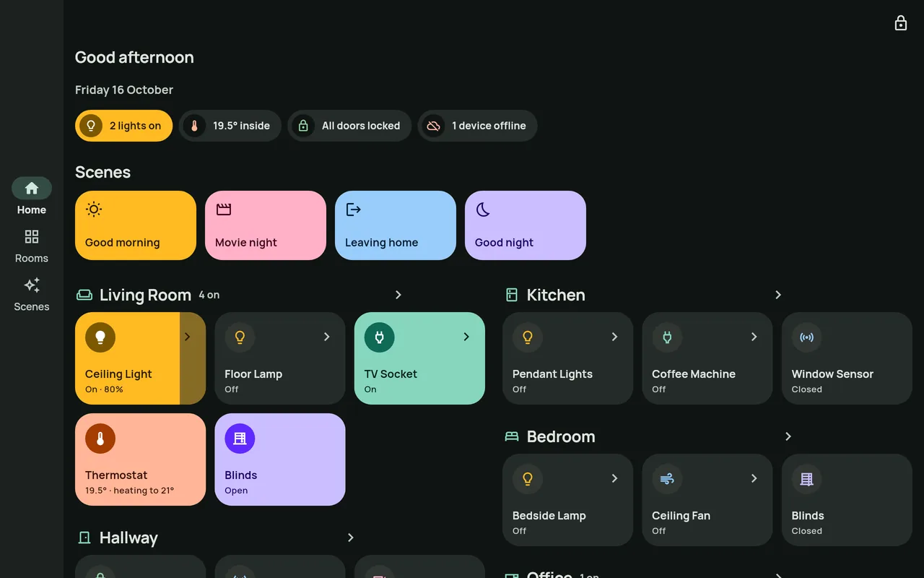The image size is (924, 578).
Task: Click the '19.5° inside' temperature chip
Action: click(x=230, y=126)
